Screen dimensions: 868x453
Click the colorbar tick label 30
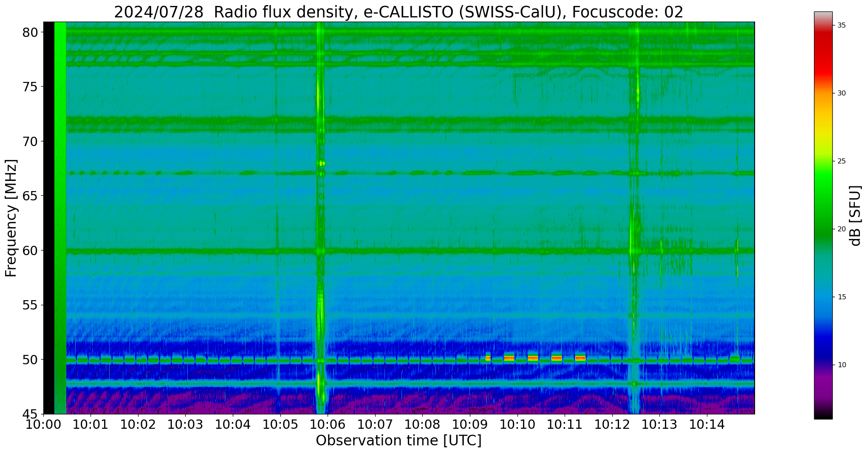[x=842, y=93]
